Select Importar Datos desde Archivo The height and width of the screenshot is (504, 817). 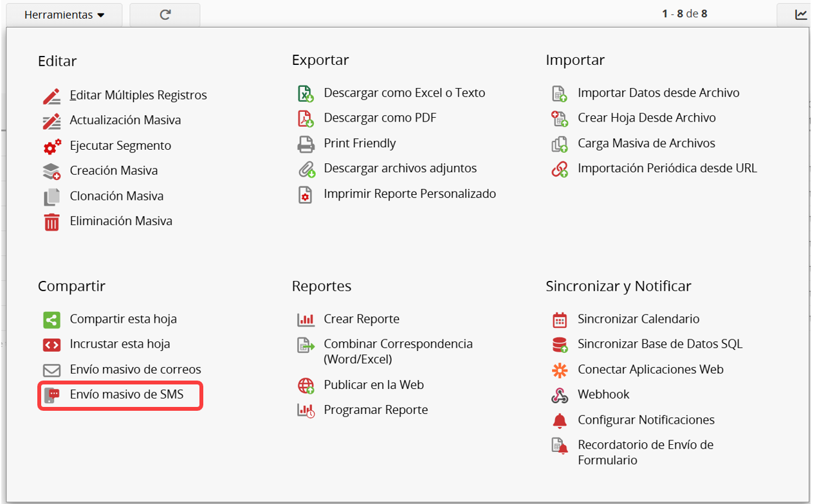coord(658,93)
